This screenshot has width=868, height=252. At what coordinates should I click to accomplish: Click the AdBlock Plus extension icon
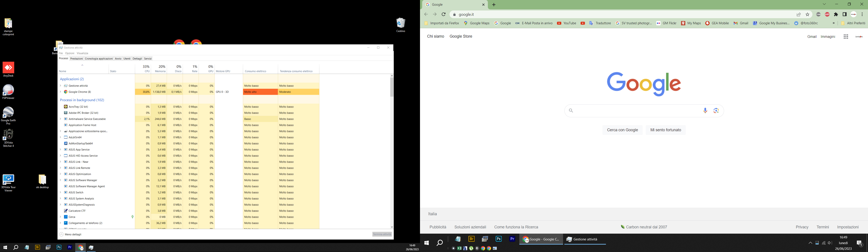click(x=827, y=14)
